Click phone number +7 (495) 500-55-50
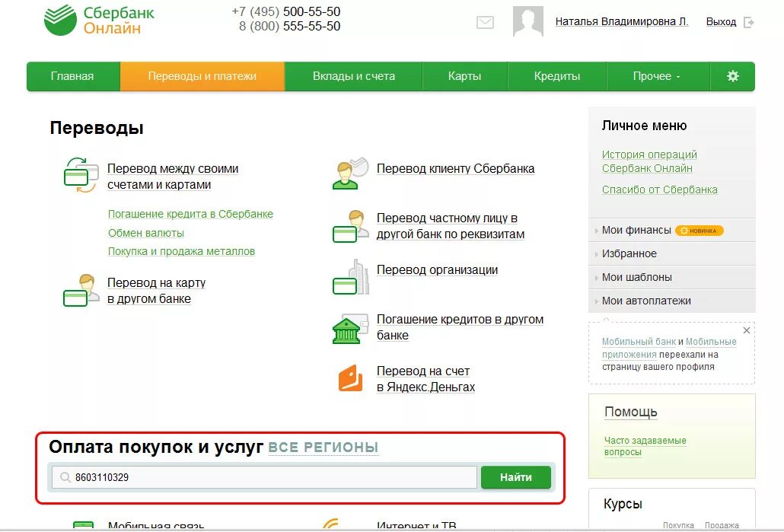This screenshot has width=784, height=532. [285, 11]
